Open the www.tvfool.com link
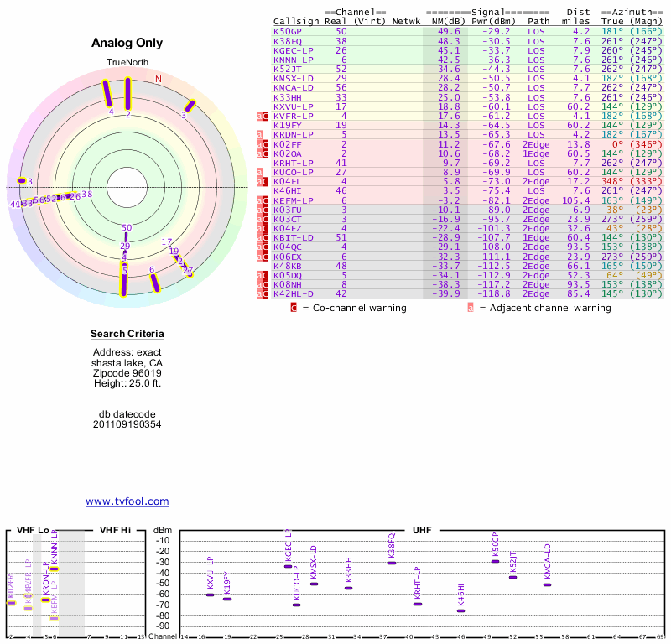The height and width of the screenshot is (644, 671). [127, 501]
